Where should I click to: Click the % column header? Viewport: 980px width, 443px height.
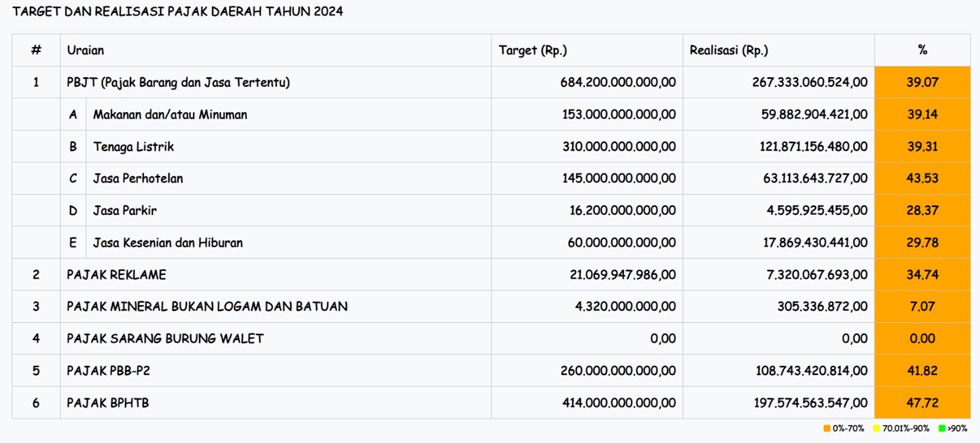(922, 50)
